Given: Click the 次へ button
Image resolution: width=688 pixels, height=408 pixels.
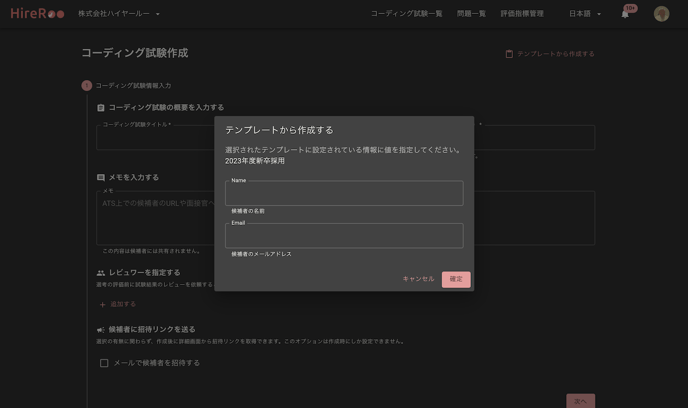Looking at the screenshot, I should tap(580, 401).
